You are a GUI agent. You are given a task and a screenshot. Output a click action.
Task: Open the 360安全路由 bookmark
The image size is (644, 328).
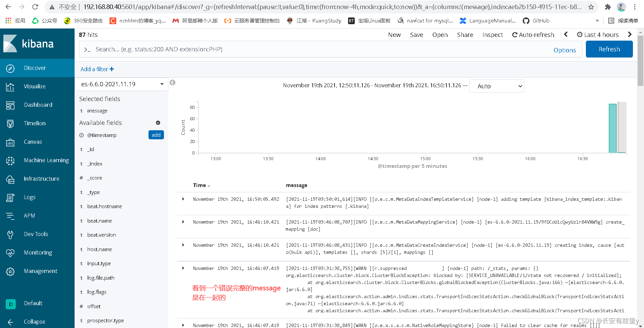[83, 21]
